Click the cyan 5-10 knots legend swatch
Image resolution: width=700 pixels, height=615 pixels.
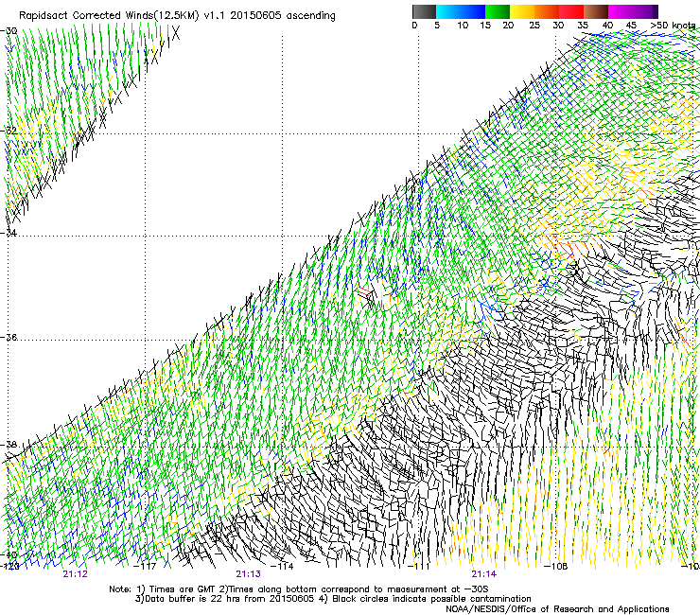pos(448,11)
